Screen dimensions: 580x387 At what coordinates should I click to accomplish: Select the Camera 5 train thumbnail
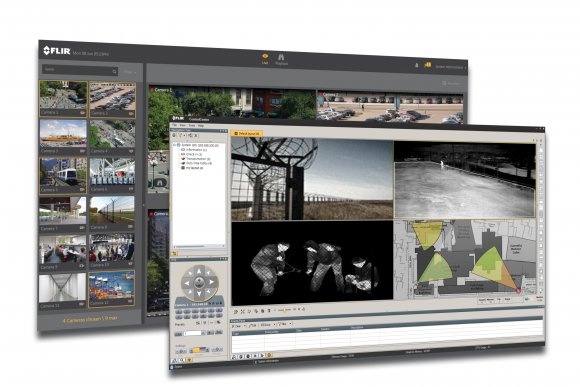coord(63,175)
